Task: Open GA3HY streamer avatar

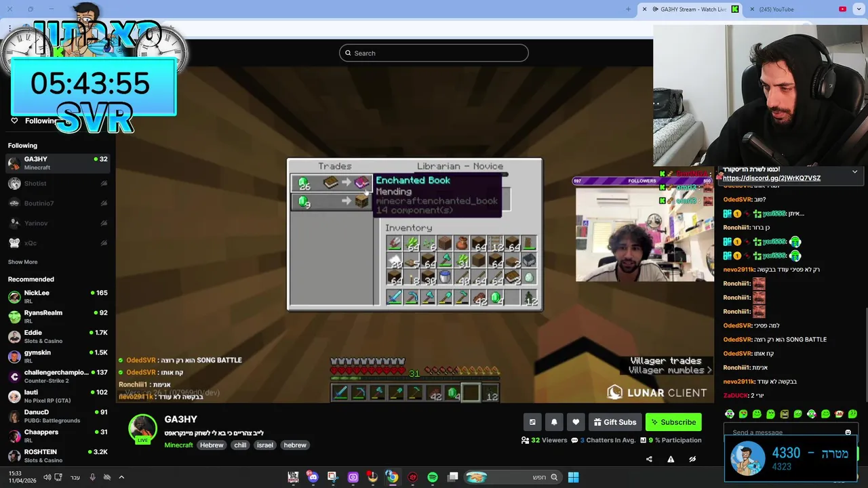Action: [x=142, y=429]
